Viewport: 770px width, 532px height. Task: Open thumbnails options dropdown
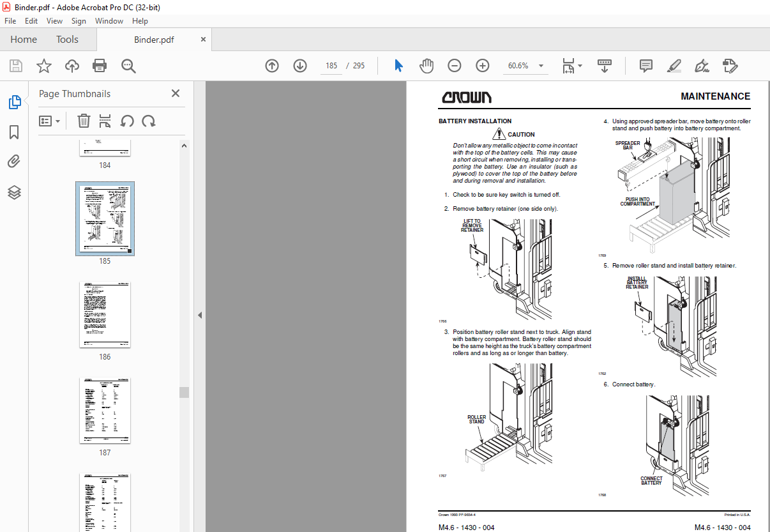pos(50,121)
